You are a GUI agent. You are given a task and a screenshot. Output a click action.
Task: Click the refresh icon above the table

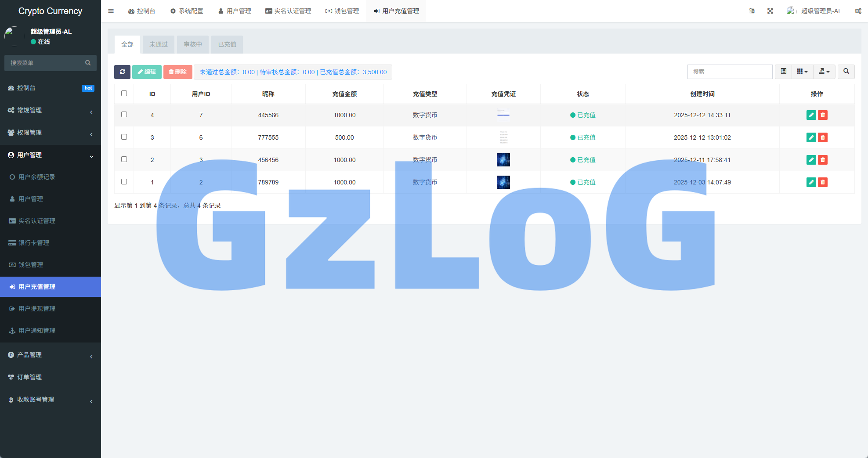click(123, 72)
